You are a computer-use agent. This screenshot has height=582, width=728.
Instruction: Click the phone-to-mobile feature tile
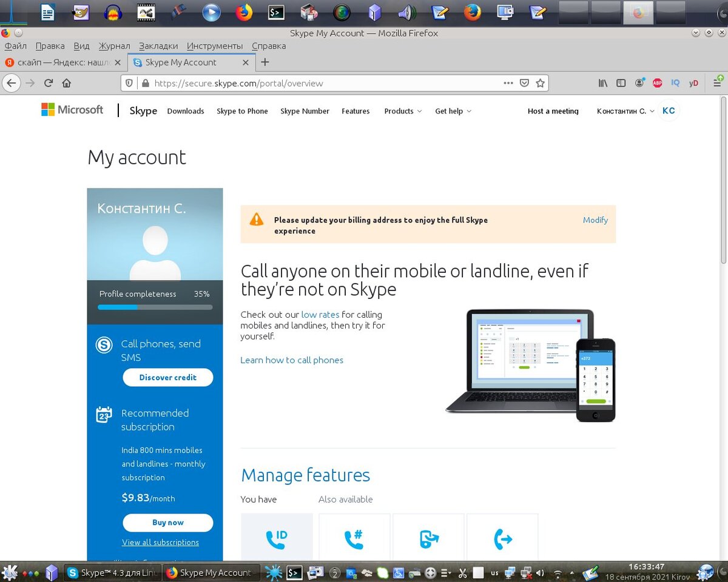428,538
